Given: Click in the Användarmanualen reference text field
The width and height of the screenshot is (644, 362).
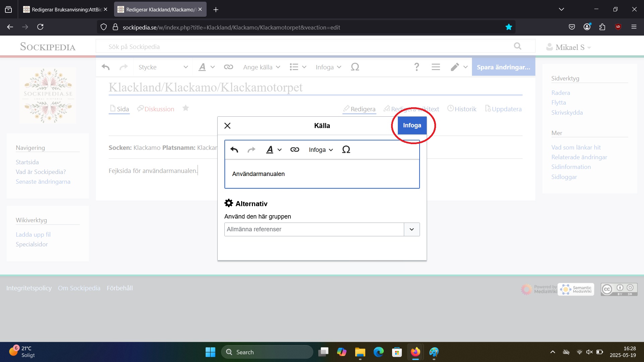Looking at the screenshot, I should tap(321, 174).
